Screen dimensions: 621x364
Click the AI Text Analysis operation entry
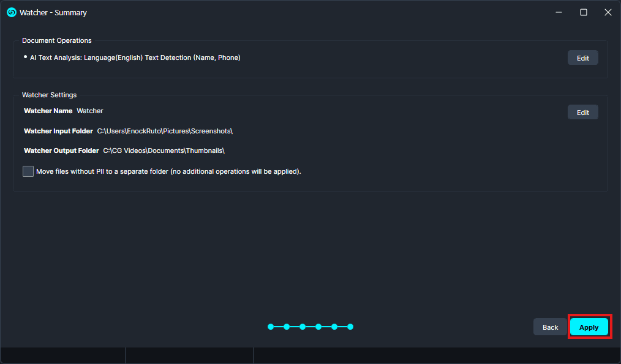point(135,58)
